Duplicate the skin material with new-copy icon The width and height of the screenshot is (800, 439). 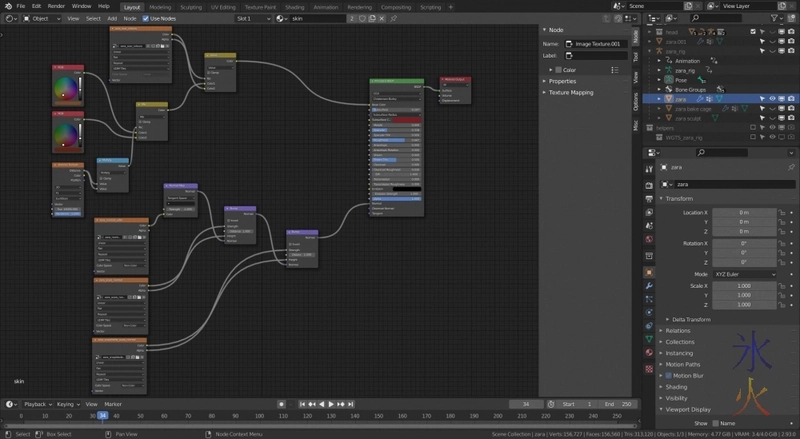pos(372,18)
